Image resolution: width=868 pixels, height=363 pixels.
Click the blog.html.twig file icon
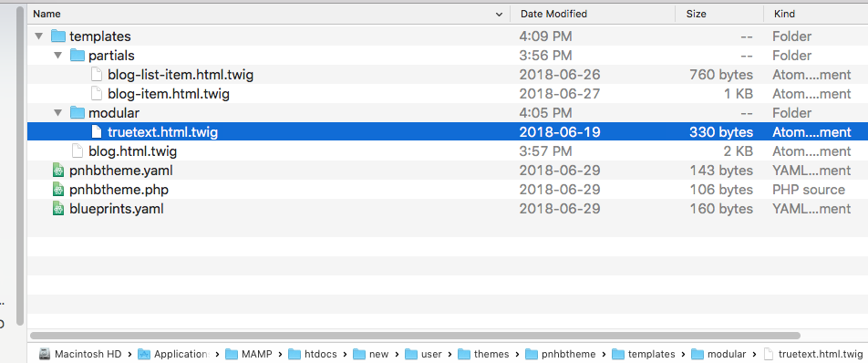pyautogui.click(x=77, y=151)
